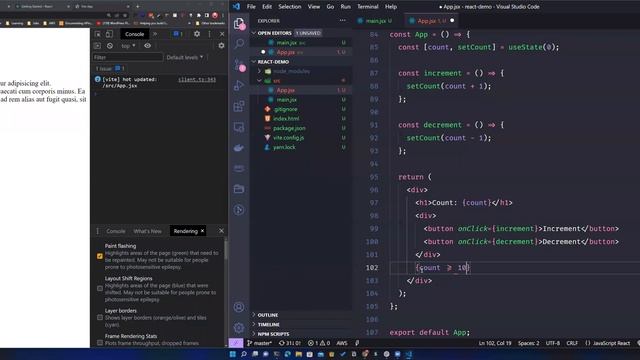
Task: Click the DevTools inspect element icon
Action: pyautogui.click(x=98, y=34)
